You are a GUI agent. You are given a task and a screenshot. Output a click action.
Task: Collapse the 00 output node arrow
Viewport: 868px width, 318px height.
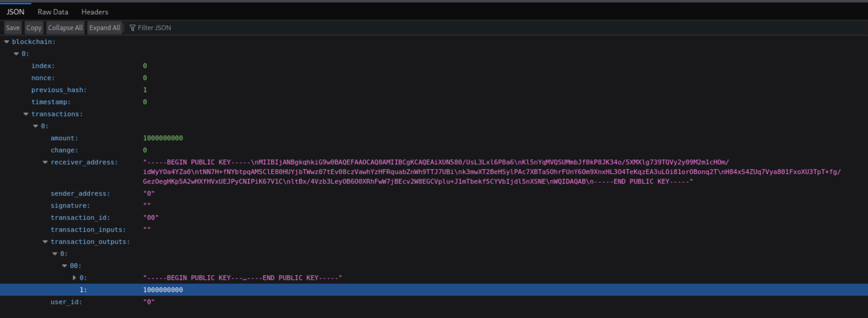point(64,266)
